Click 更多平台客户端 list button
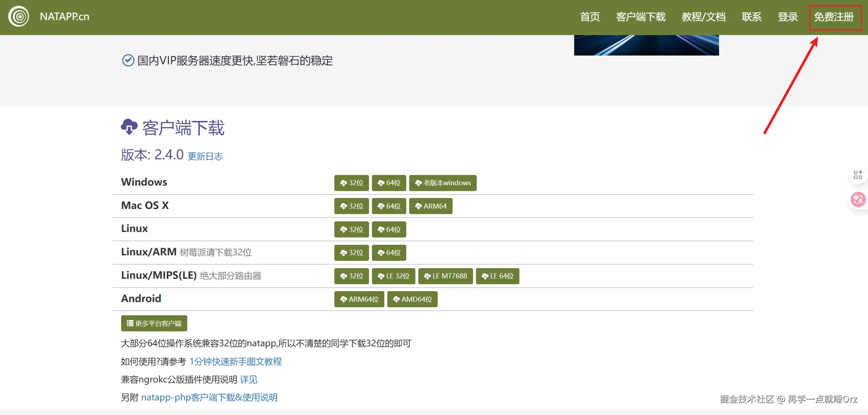The width and height of the screenshot is (868, 415). click(x=154, y=323)
